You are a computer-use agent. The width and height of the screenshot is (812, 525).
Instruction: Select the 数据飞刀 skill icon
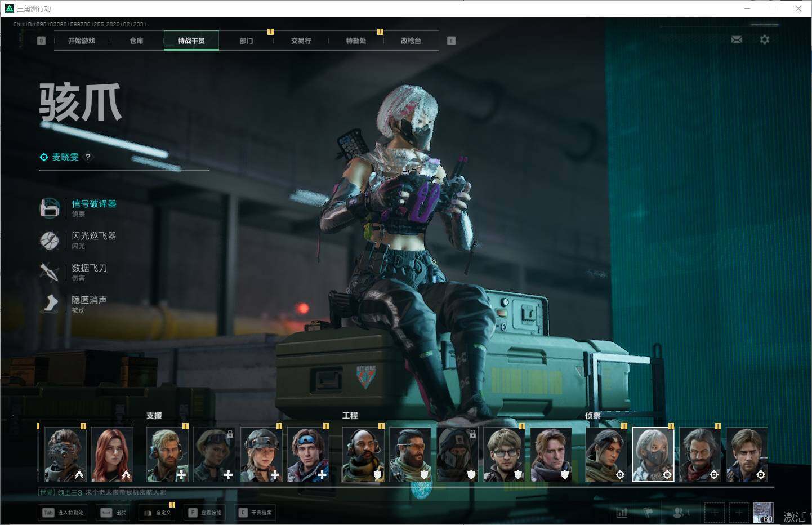50,272
